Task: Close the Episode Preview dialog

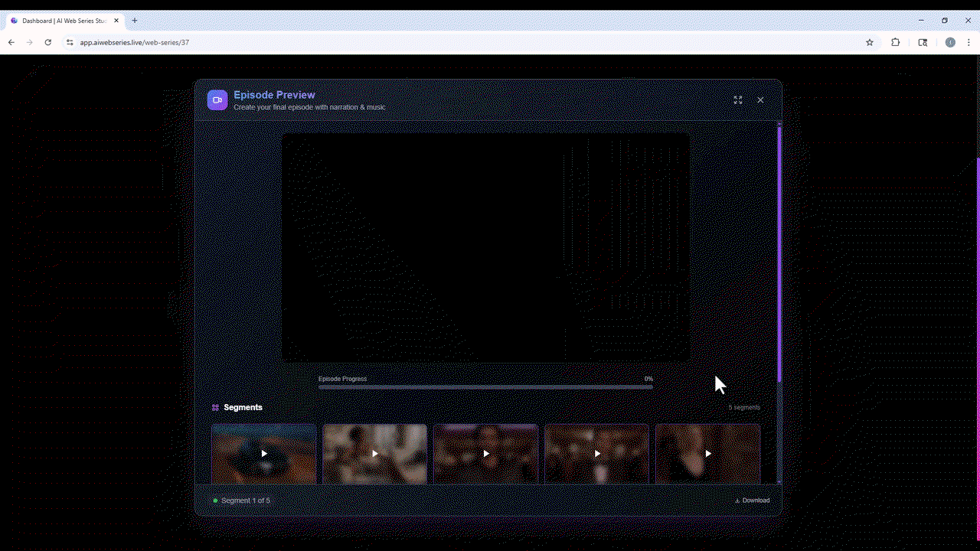Action: (x=760, y=100)
